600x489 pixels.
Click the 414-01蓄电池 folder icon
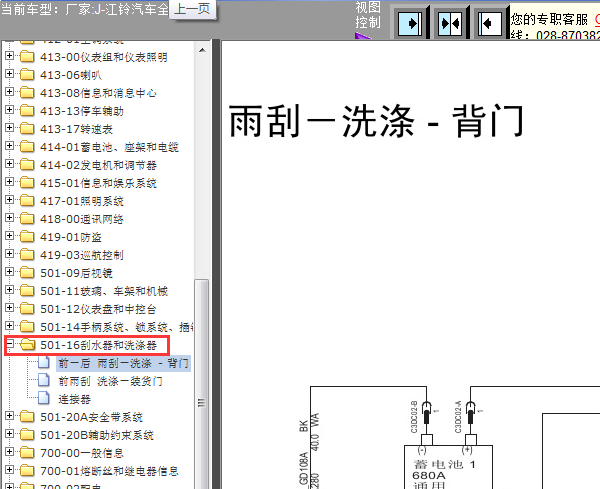tap(27, 147)
